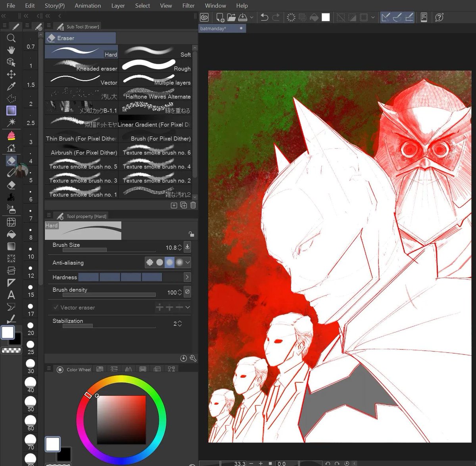
Task: Select the Auto select magic wand tool
Action: point(11,122)
